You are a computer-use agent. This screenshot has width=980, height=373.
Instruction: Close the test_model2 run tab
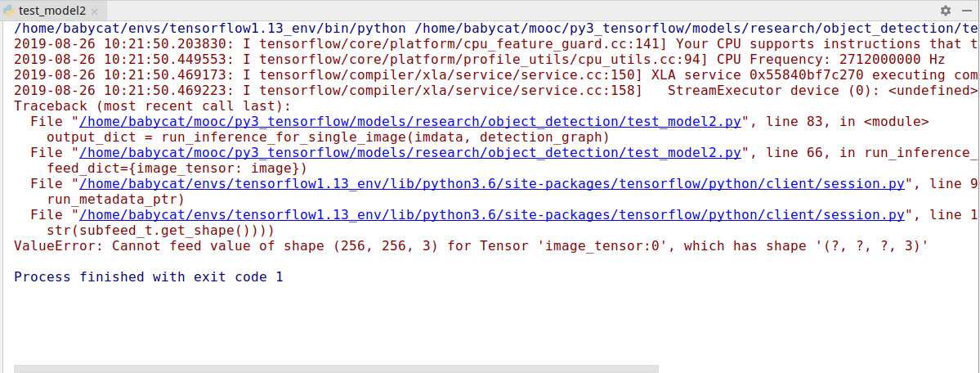[94, 11]
